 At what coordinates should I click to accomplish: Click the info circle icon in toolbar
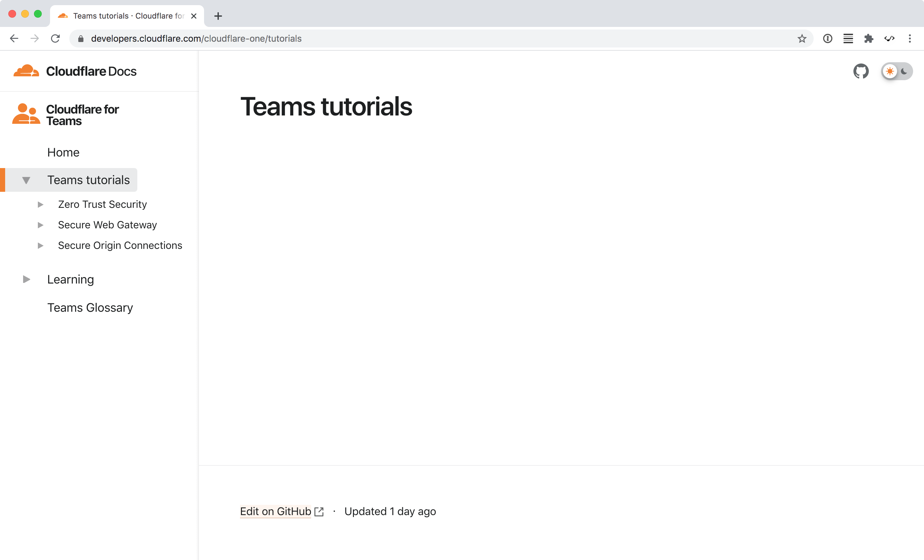click(x=827, y=38)
